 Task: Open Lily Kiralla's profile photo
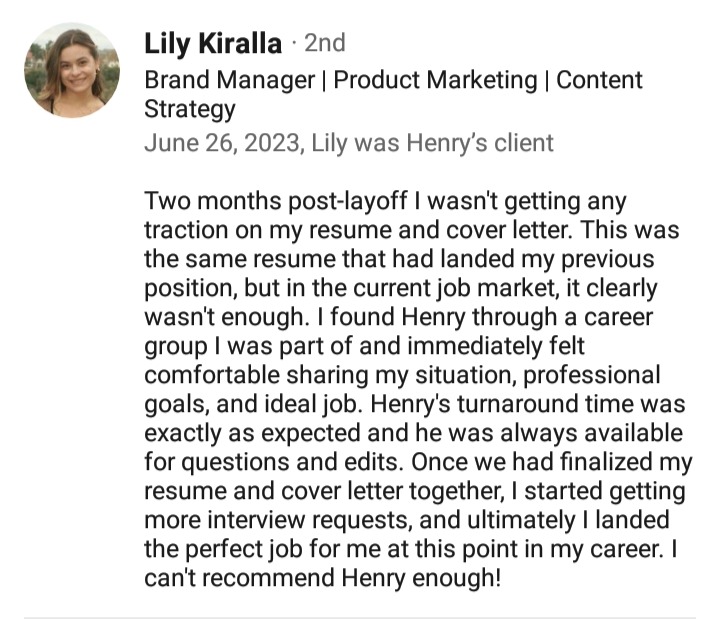71,70
